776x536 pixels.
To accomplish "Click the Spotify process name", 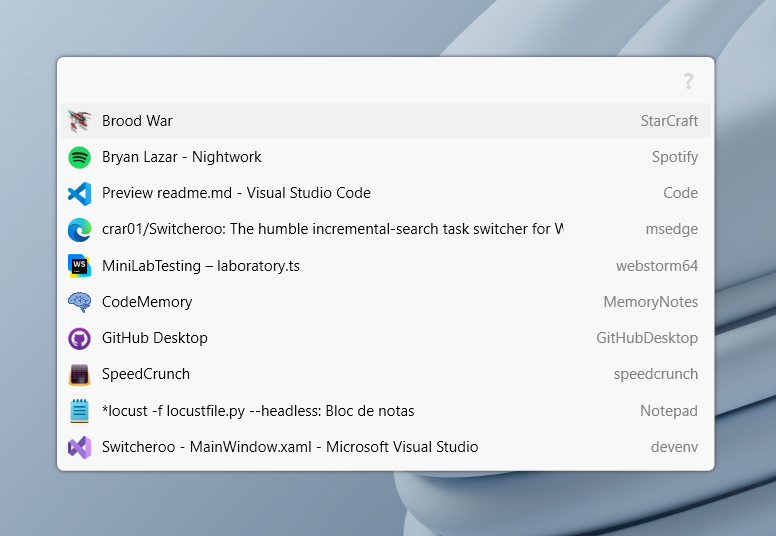I will (675, 157).
